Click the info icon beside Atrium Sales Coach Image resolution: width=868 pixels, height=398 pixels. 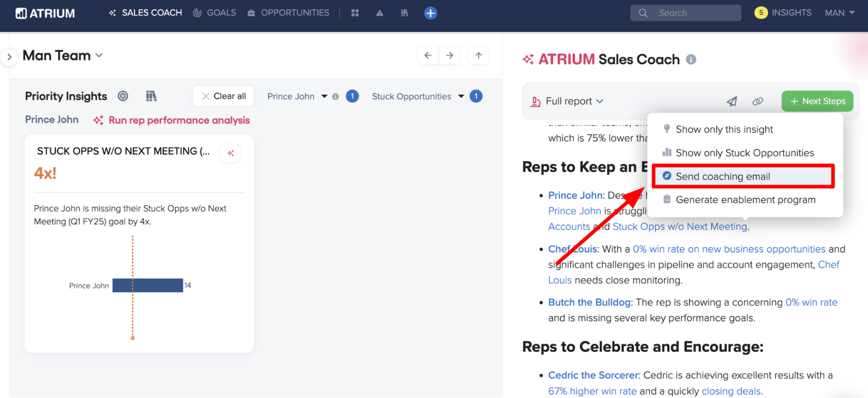[x=691, y=60]
